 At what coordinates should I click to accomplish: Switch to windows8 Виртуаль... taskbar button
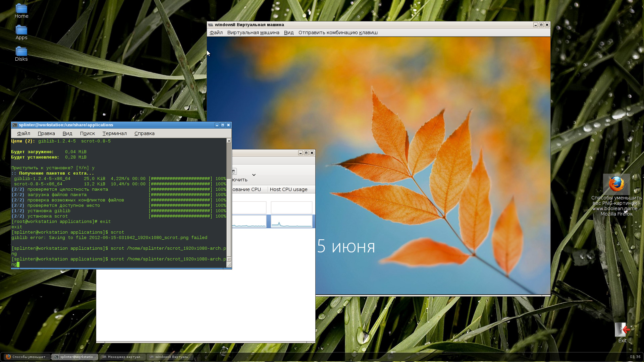coord(170,357)
